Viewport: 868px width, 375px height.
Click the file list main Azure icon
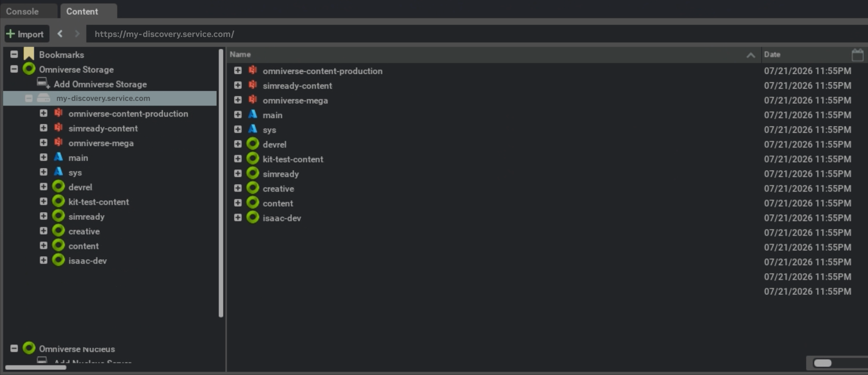coord(253,115)
